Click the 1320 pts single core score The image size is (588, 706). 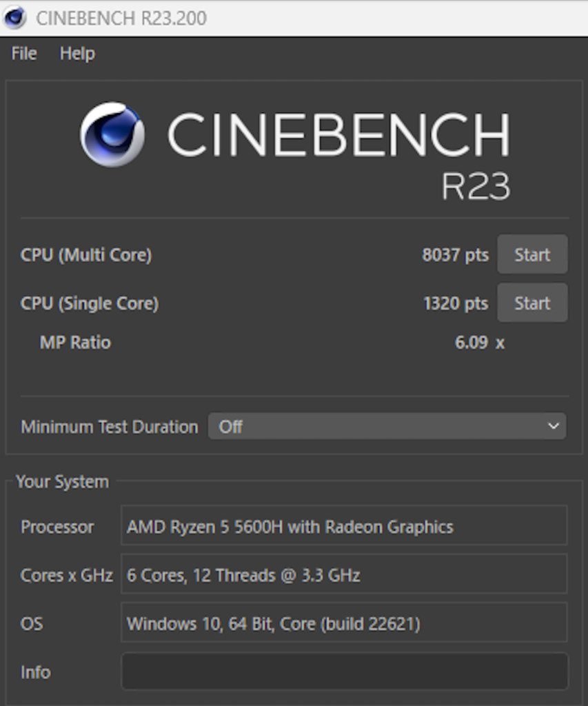[x=455, y=303]
